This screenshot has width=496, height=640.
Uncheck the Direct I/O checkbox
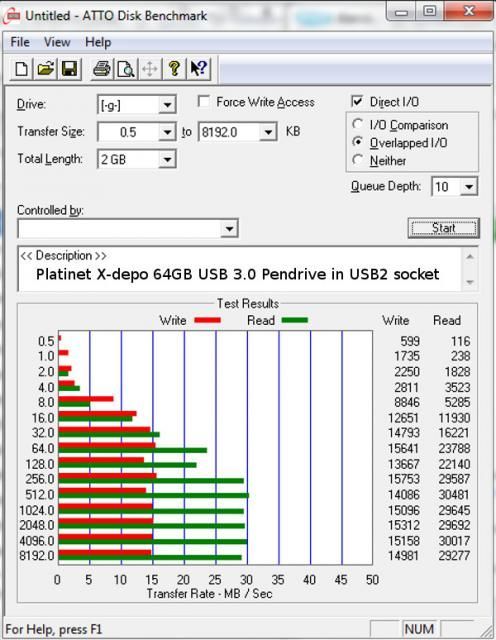click(357, 101)
